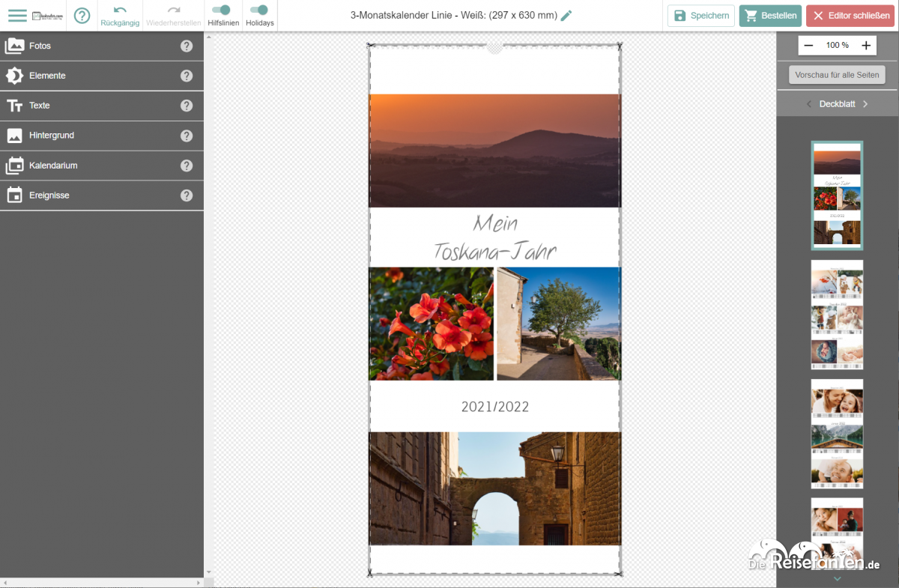Save the calendar with Speichern
Image resolution: width=899 pixels, height=588 pixels.
pos(700,16)
